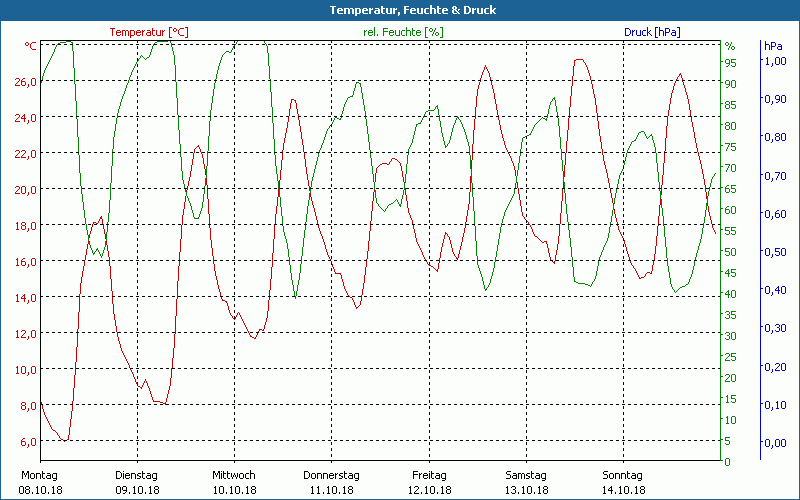This screenshot has height=500, width=800.
Task: Click the 26,0 tick on temperature axis
Action: coord(25,82)
